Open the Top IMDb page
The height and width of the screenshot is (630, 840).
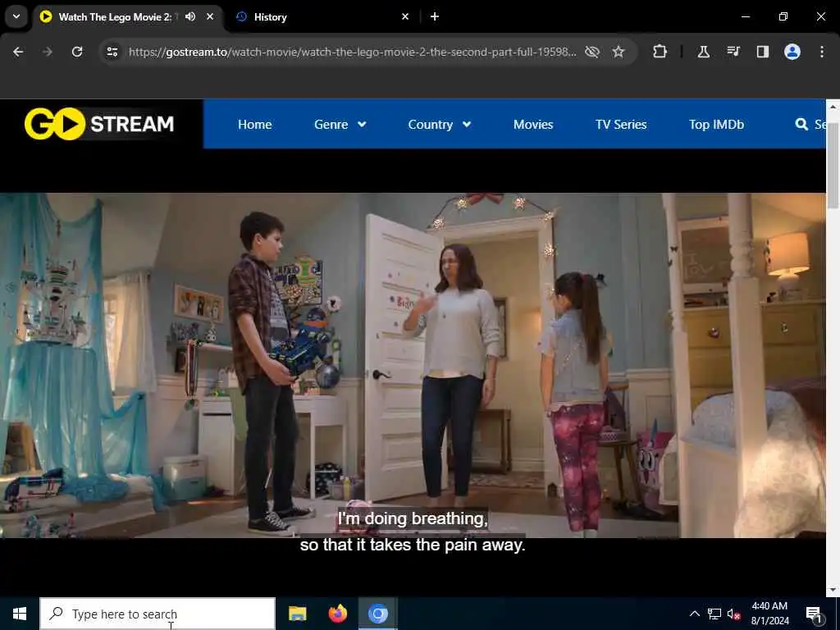coord(716,125)
